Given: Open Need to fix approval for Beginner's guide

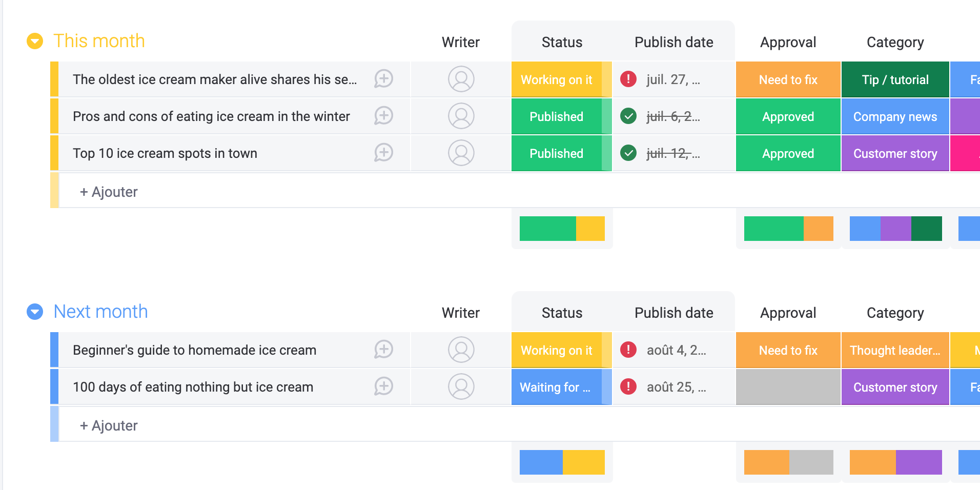Looking at the screenshot, I should (788, 350).
